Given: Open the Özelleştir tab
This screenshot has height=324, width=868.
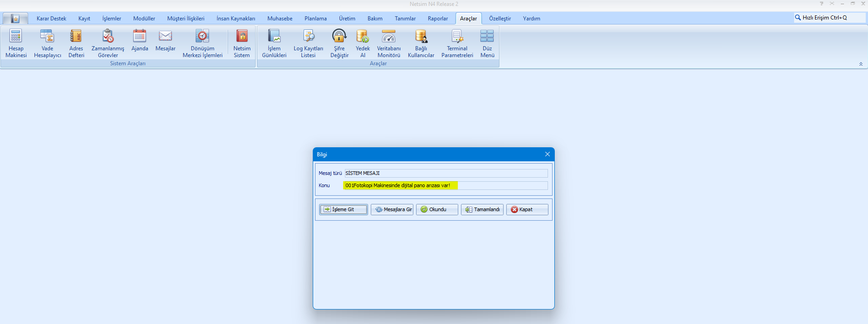Looking at the screenshot, I should click(x=500, y=19).
